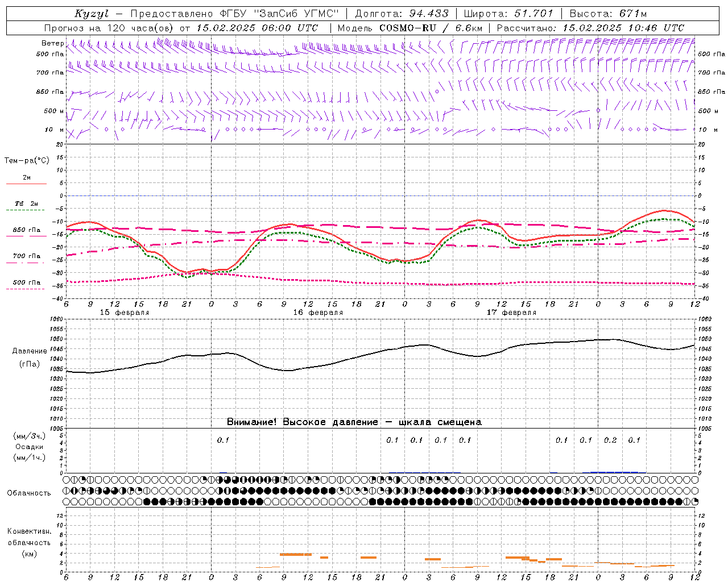Viewport: 728px width, 582px height.
Task: Click the warning Внимание! Высокое давление — шкала смещена
Action: click(354, 422)
